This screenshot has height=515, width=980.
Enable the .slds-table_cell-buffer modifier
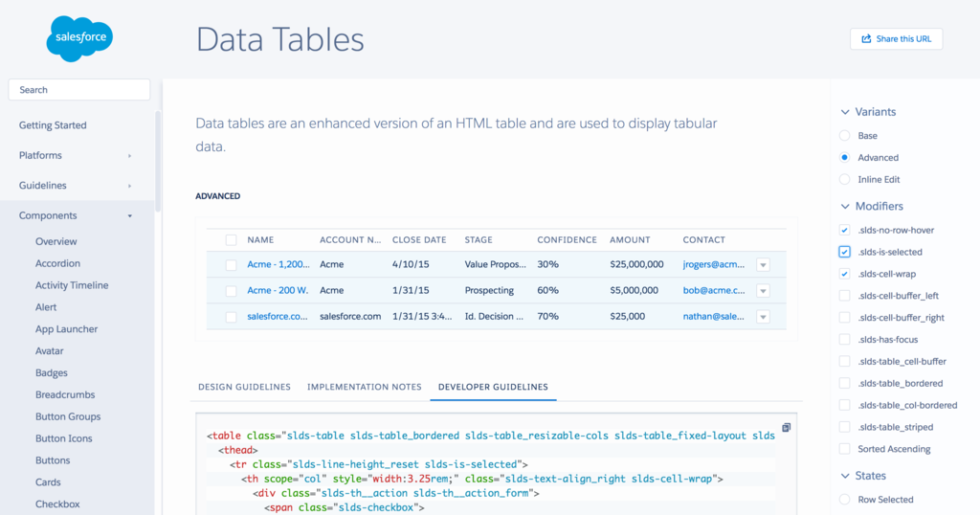pos(844,361)
